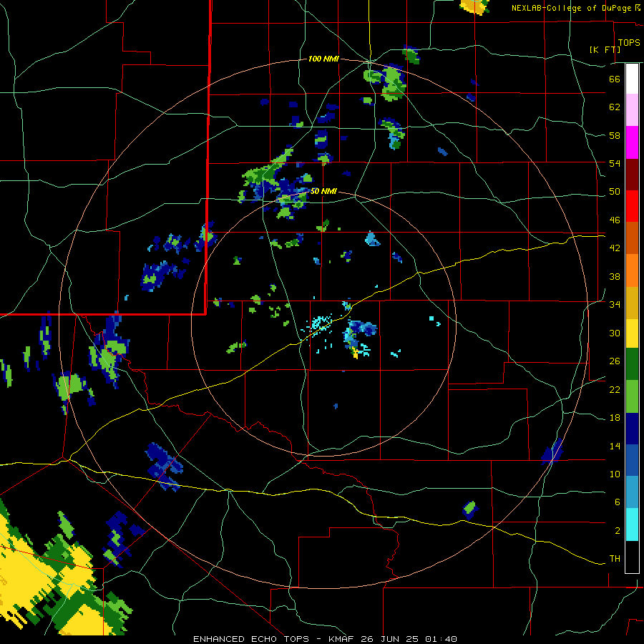Click the "100 NMI" range ring label
This screenshot has width=644, height=644.
pos(323,59)
